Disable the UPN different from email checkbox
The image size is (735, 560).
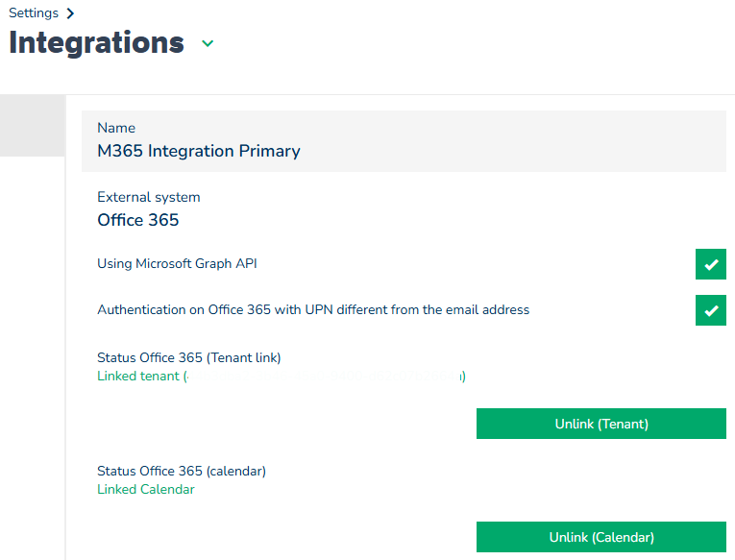[710, 310]
